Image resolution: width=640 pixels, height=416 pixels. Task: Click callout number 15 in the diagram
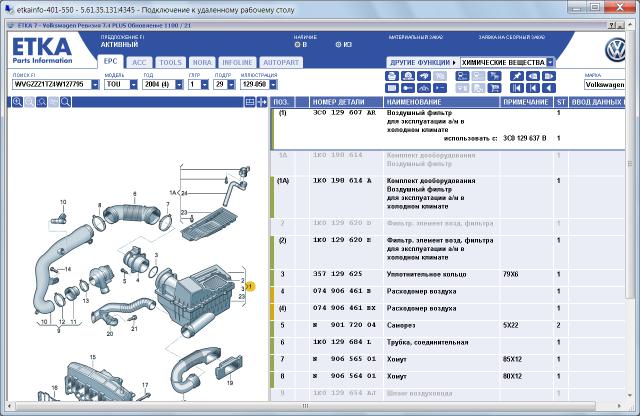click(93, 357)
